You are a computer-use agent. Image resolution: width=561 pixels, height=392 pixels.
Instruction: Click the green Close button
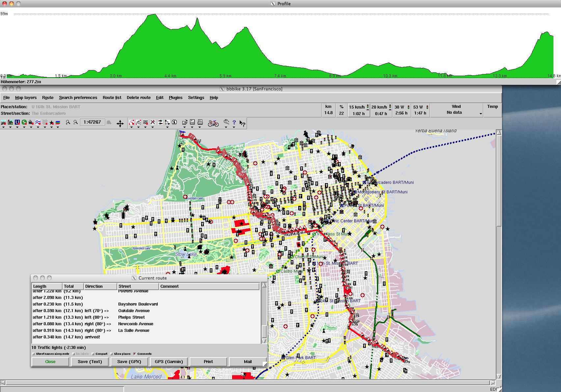[x=50, y=361]
